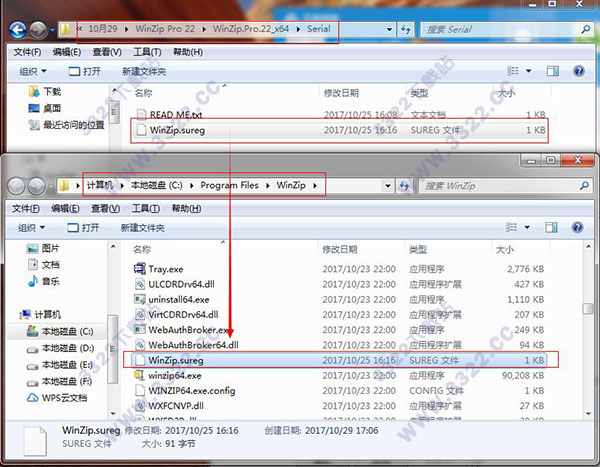Click the WinZip Pro 22 breadcrumb segment
The height and width of the screenshot is (467, 600).
point(165,29)
